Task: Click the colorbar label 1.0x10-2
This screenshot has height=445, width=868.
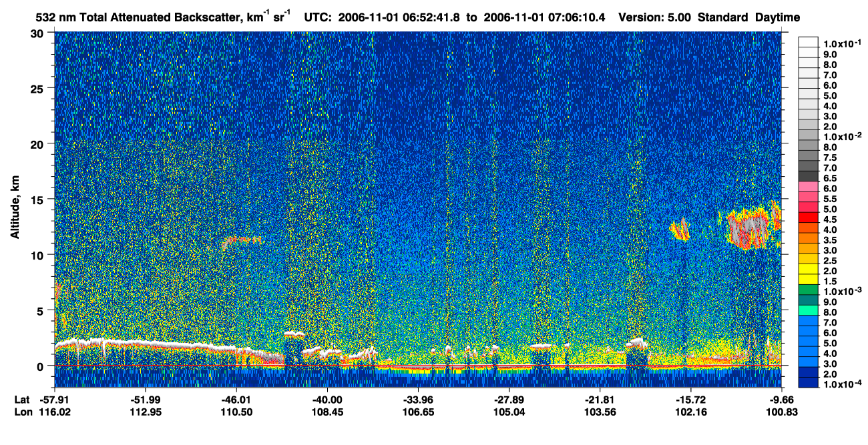Action: (843, 136)
